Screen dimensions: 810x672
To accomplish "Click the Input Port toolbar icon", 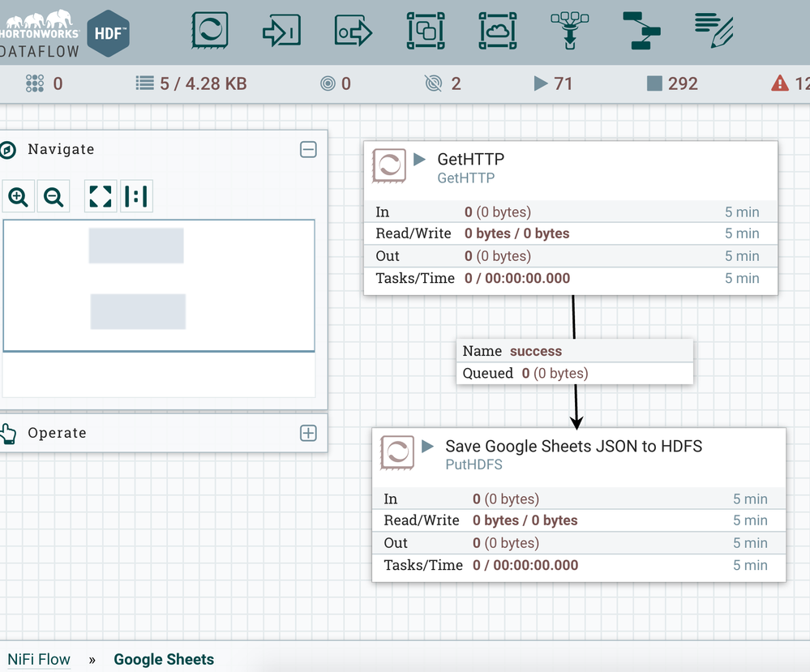I will tap(281, 31).
